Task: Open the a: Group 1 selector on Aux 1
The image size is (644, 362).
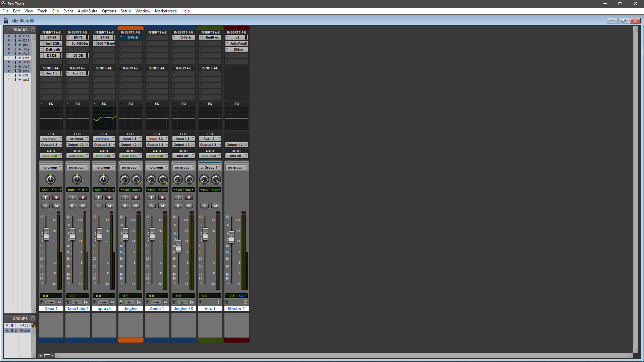Action: [210, 168]
